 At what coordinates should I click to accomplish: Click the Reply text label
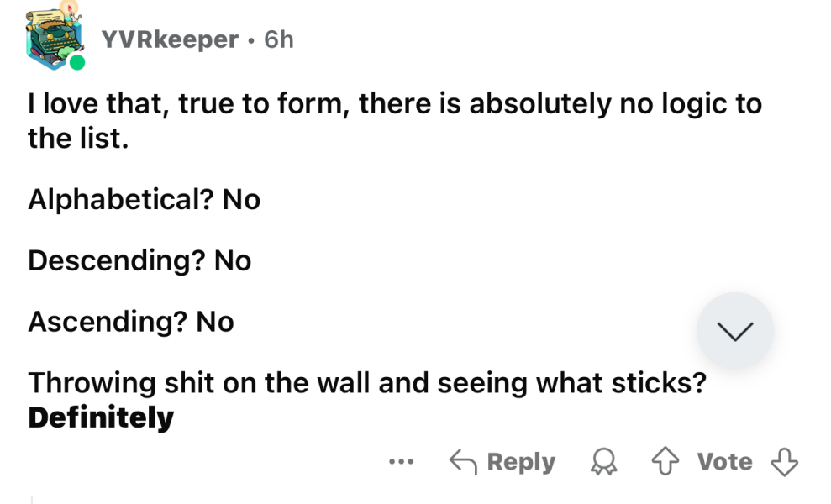521,462
